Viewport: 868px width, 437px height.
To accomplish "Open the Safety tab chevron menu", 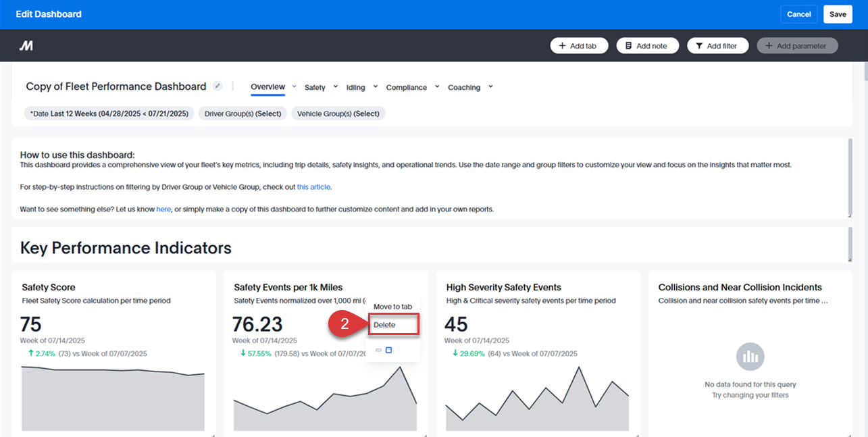I will coord(336,86).
